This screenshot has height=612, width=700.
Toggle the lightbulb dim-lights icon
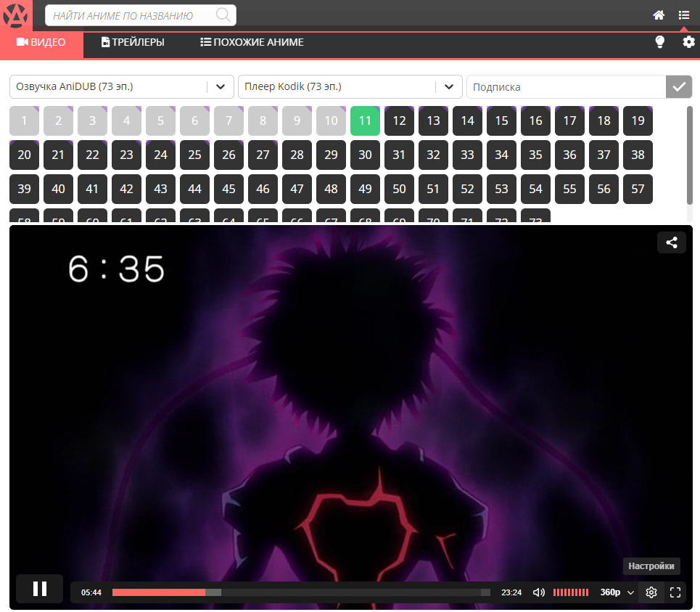pos(659,42)
